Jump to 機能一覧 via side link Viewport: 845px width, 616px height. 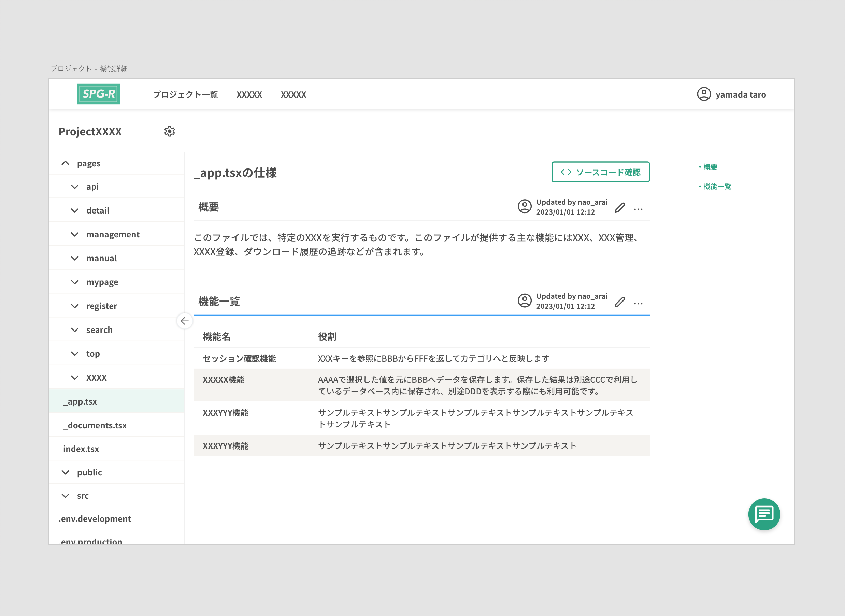717,187
